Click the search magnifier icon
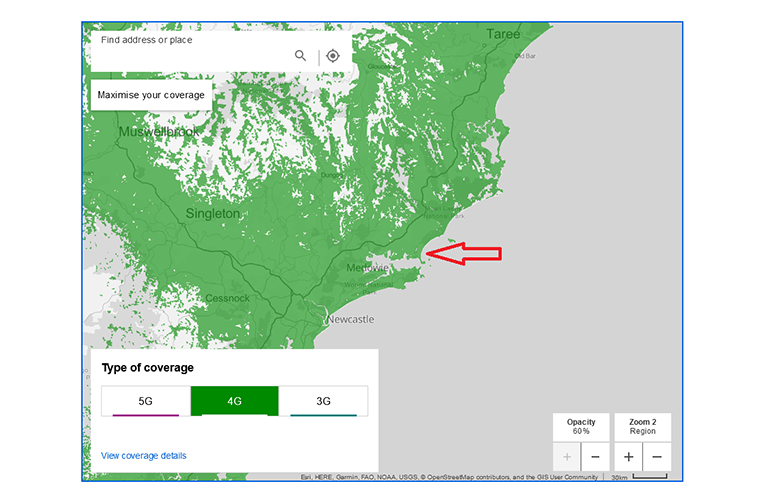 [300, 56]
